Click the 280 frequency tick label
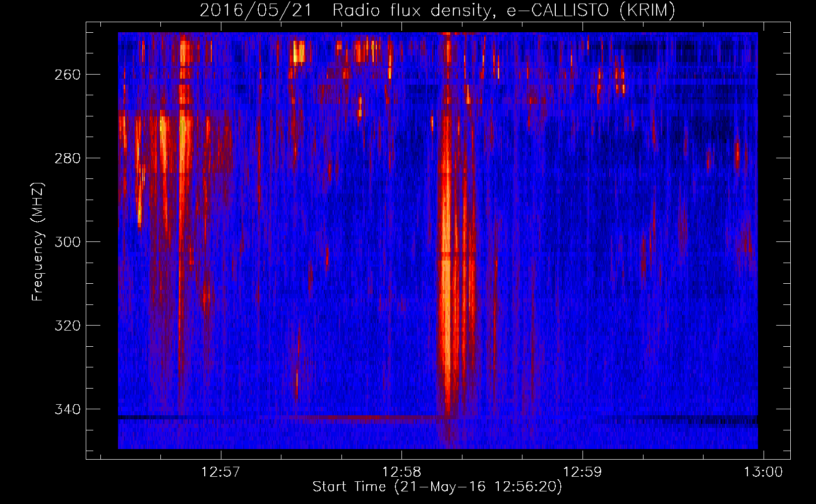Screen dimensions: 816x504 [68, 158]
